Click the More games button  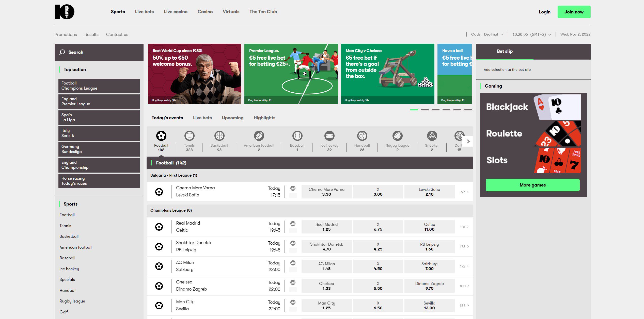[x=532, y=185]
